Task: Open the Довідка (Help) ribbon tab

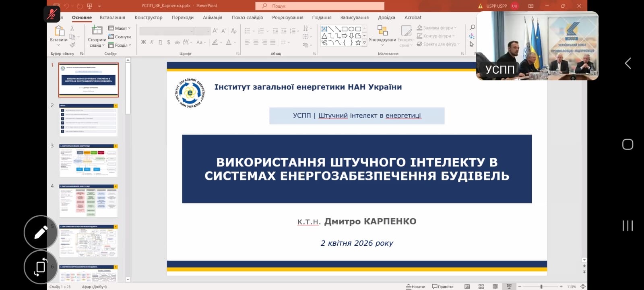Action: click(x=386, y=18)
